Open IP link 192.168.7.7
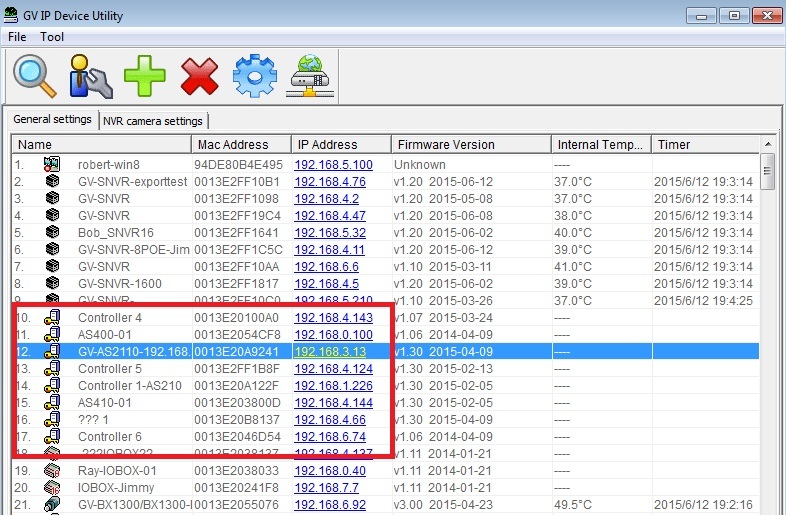 click(x=326, y=487)
